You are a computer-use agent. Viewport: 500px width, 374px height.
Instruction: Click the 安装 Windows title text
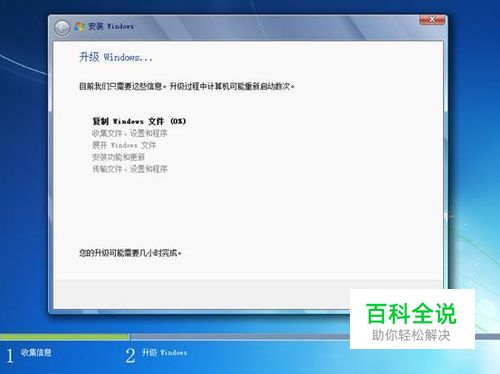click(x=111, y=26)
